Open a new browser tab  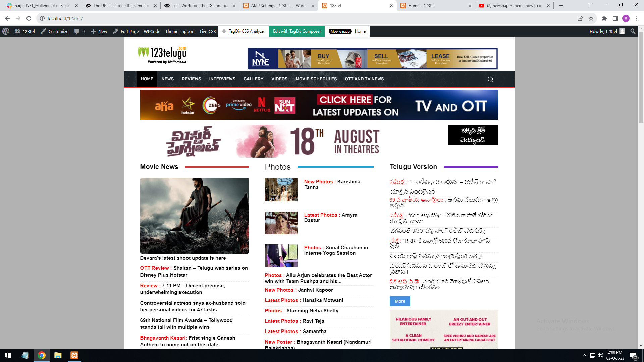(x=561, y=6)
